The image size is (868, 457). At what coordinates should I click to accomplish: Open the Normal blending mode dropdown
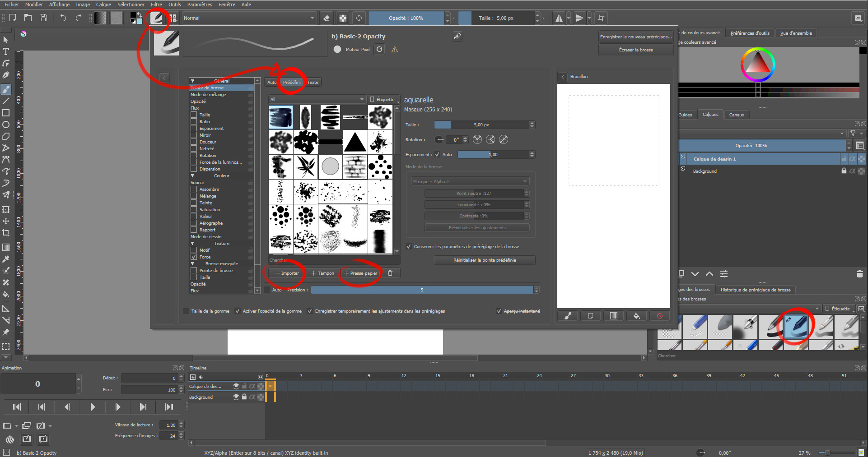tap(249, 18)
